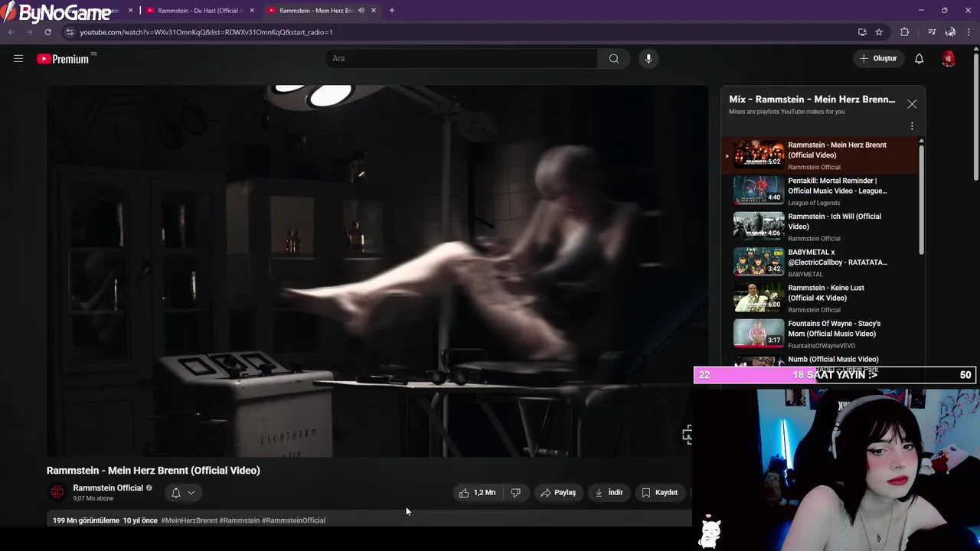
Task: Select current Mein Herz Brennt playlist entry
Action: click(821, 155)
